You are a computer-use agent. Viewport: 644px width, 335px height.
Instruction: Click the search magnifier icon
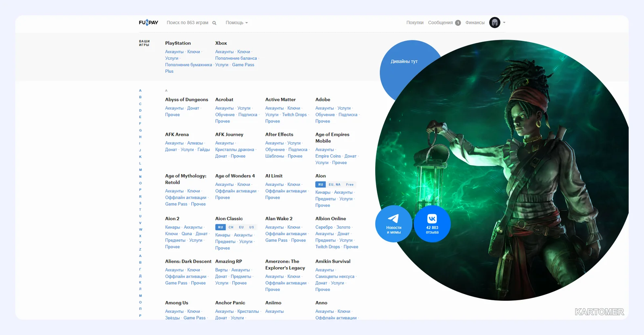214,23
